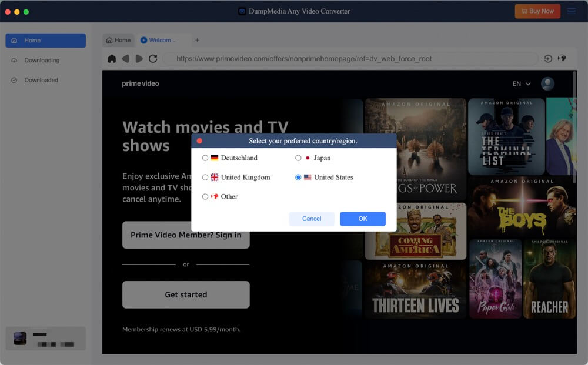Confirm region selection with OK

(x=363, y=219)
